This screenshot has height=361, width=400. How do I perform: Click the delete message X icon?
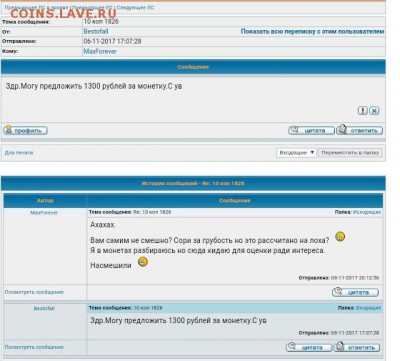(x=375, y=111)
